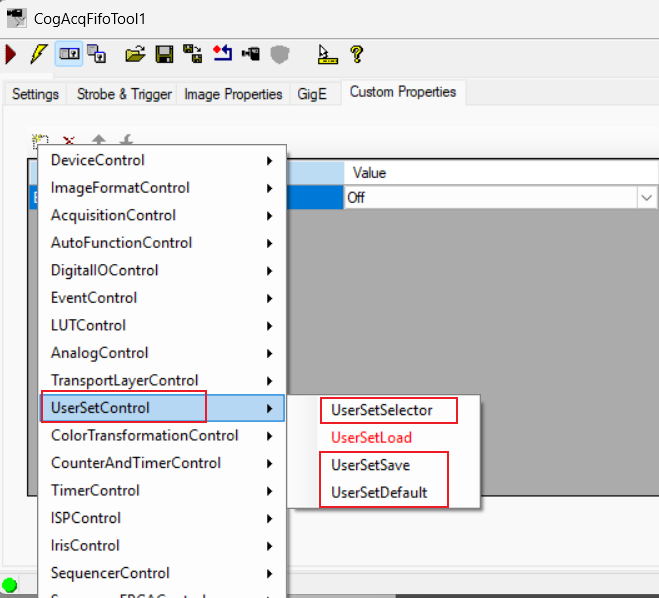This screenshot has height=598, width=659.
Task: Click the green status indicator at the bottom
Action: click(9, 585)
